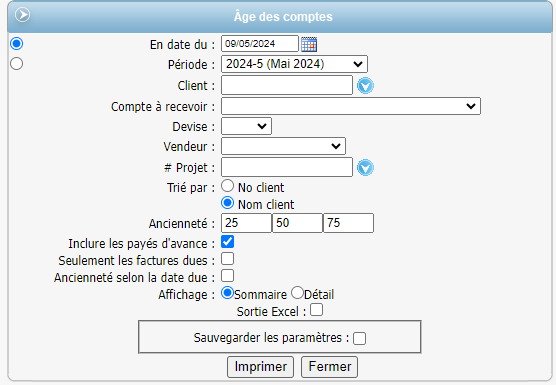Click the '# Projet' text field
This screenshot has width=556, height=385.
[x=287, y=167]
